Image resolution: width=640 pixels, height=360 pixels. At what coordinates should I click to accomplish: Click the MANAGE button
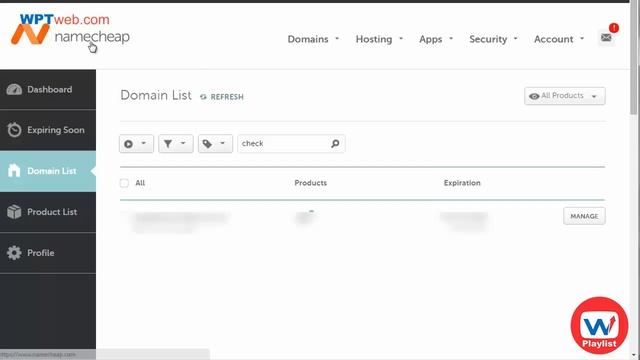pos(584,216)
